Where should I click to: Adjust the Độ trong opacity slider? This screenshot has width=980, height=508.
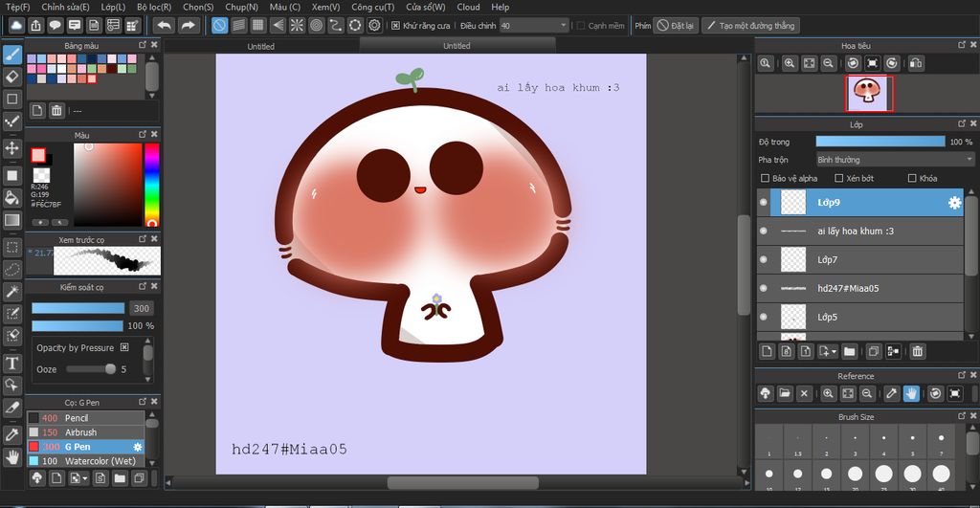tap(880, 142)
